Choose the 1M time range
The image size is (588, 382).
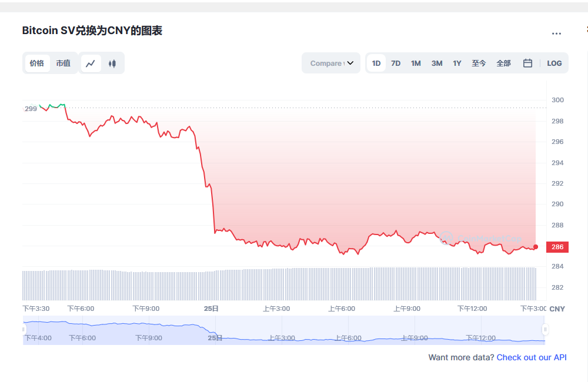[416, 63]
